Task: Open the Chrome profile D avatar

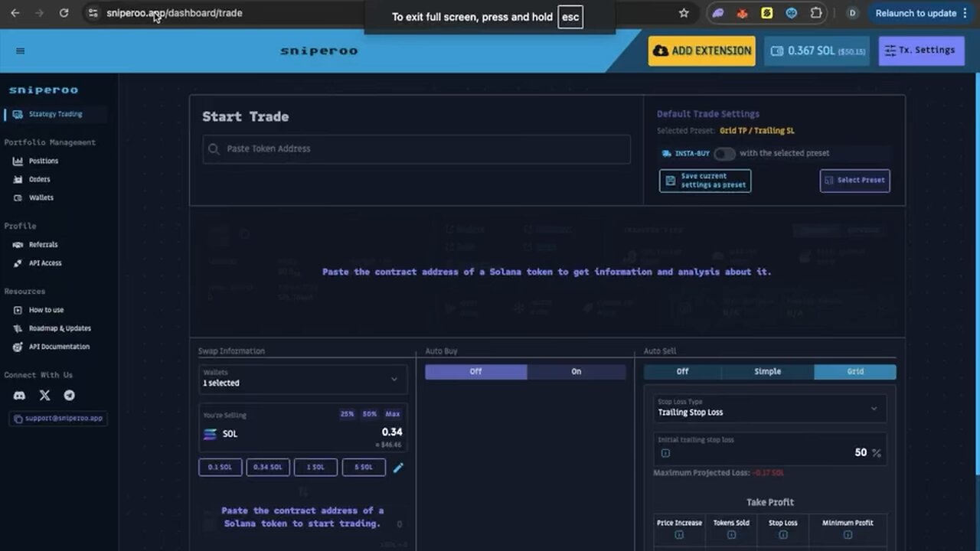Action: pos(852,13)
